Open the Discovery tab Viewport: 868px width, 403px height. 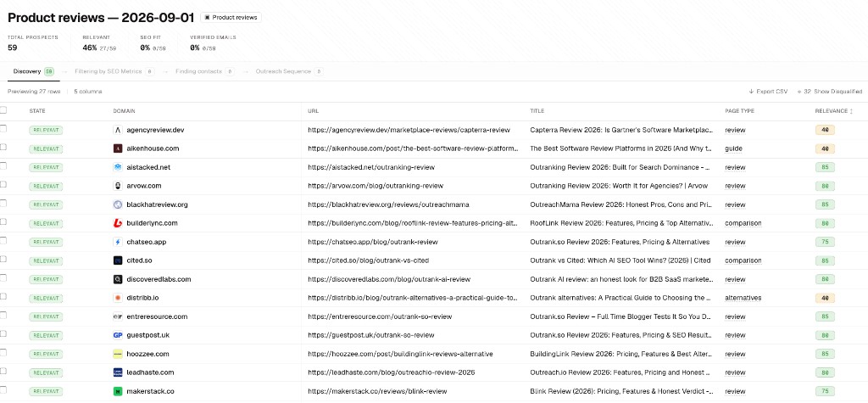coord(33,71)
